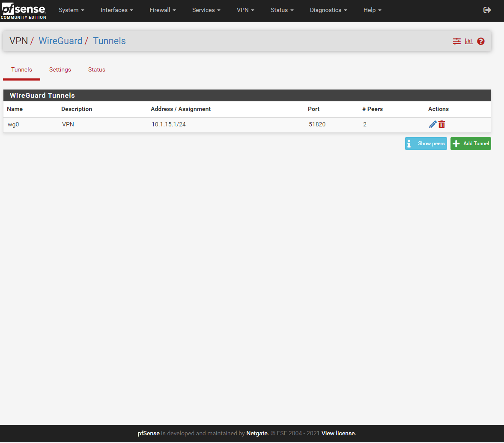
Task: Click the pfSense logo
Action: 24,10
